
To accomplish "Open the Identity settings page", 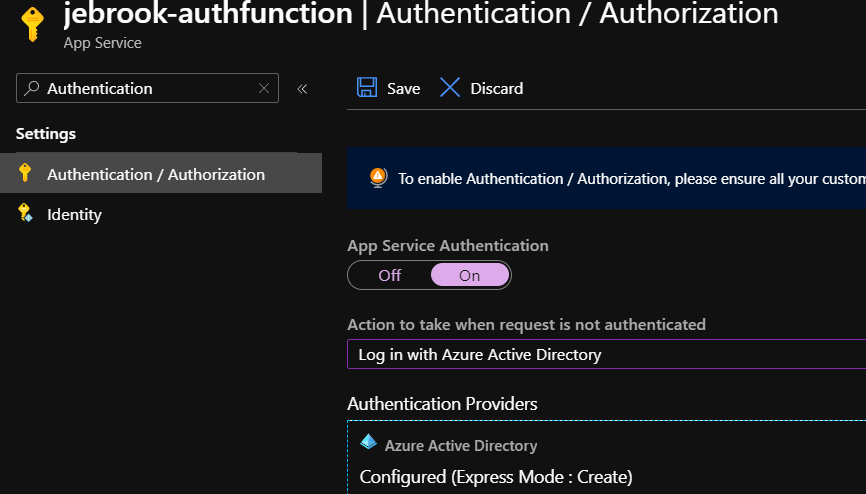I will point(74,214).
